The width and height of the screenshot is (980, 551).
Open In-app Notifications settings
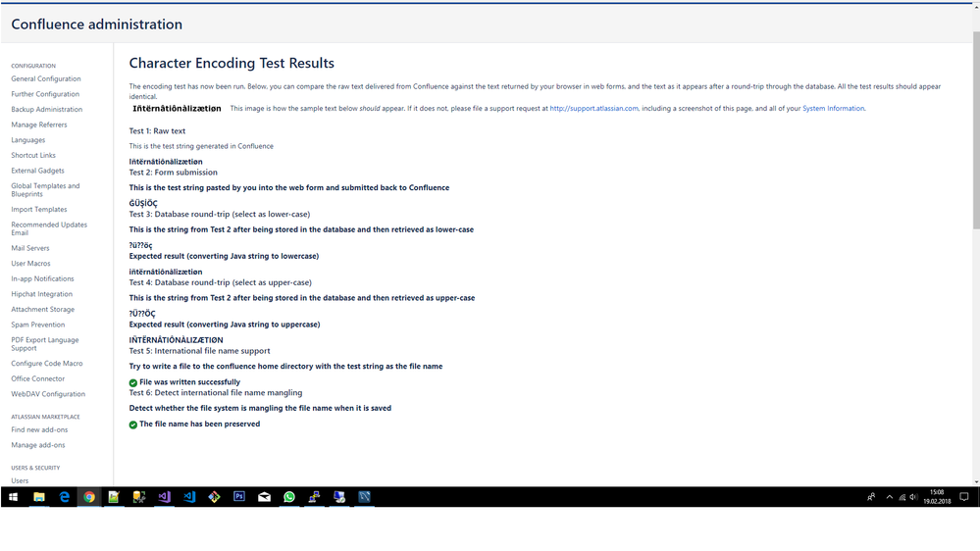(x=42, y=278)
